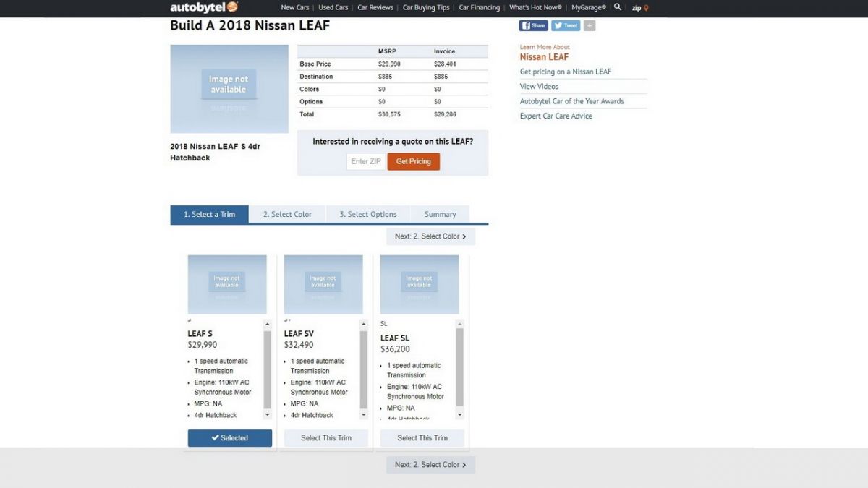Viewport: 868px width, 488px height.
Task: Open the autobytel logo homepage
Action: pos(204,7)
